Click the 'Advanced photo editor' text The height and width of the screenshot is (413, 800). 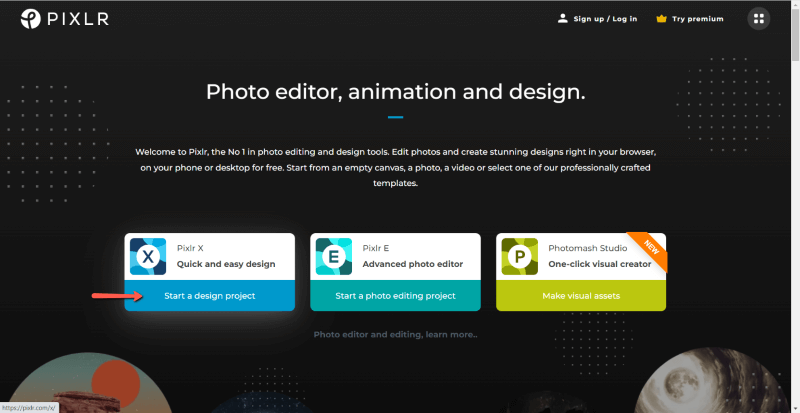413,264
